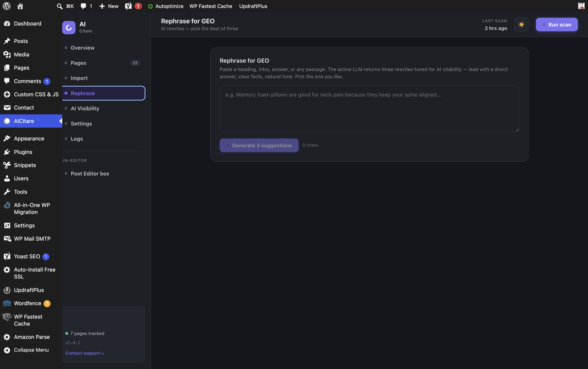
Task: Click the version text v2.0.2
Action: click(73, 343)
